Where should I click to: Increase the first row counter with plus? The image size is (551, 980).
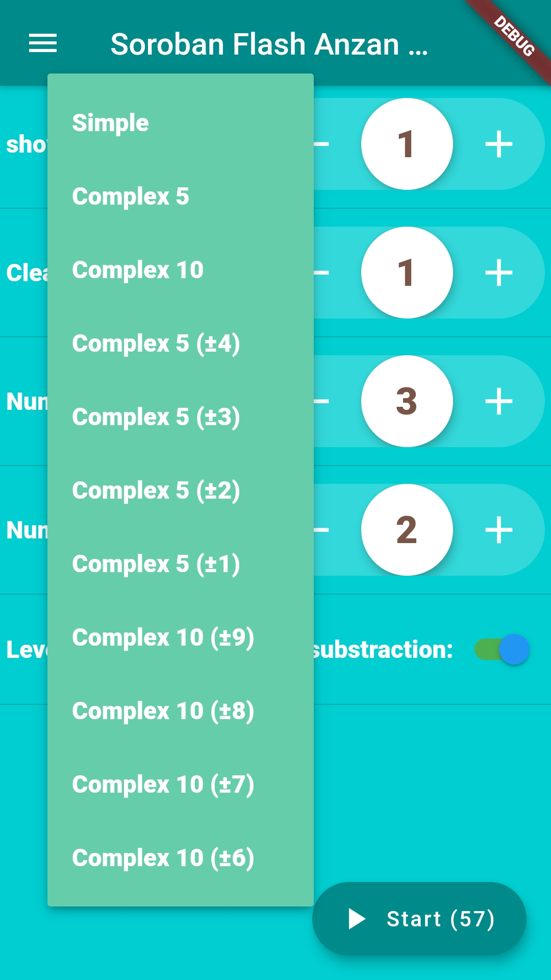point(498,144)
